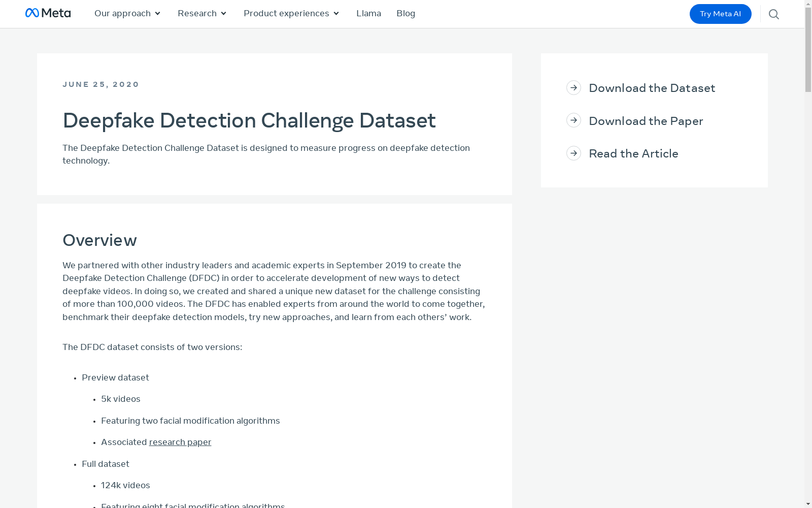Open the Product experiences menu

(x=291, y=14)
